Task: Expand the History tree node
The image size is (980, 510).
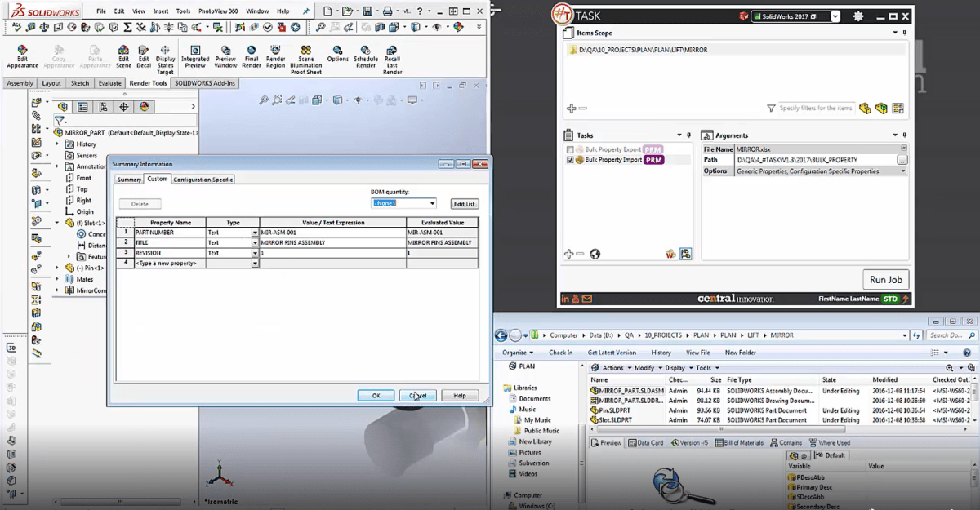Action: pyautogui.click(x=58, y=144)
